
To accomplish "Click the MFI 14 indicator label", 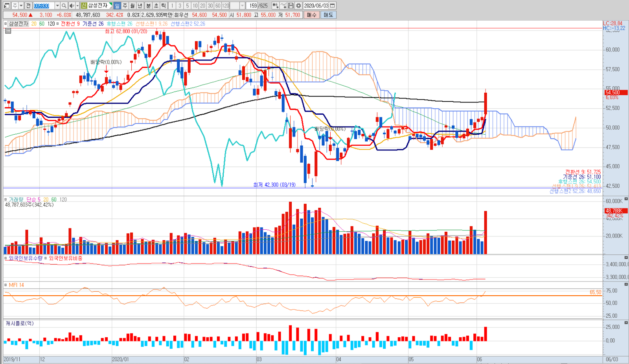I will pyautogui.click(x=17, y=285).
